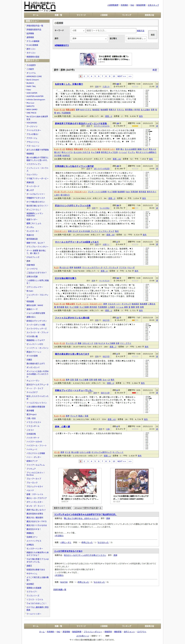
Task: Select 葬送のフリーレン in the category list
Action: pos(34,352)
